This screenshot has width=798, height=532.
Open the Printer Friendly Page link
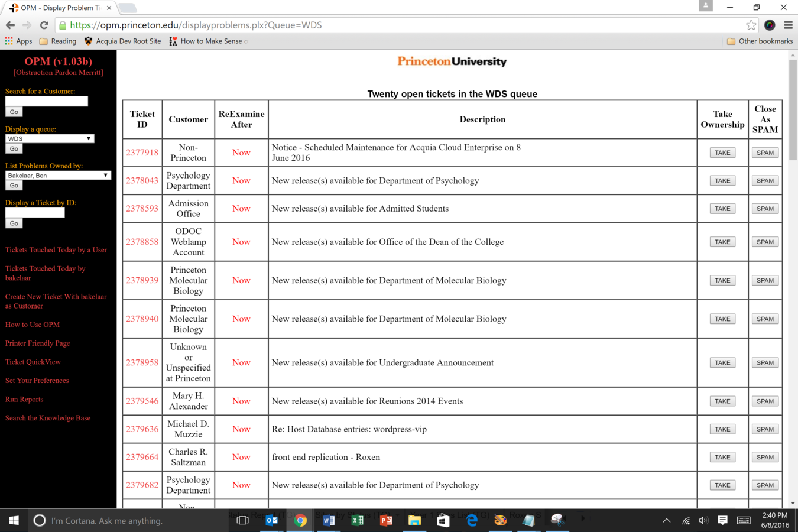tap(38, 343)
